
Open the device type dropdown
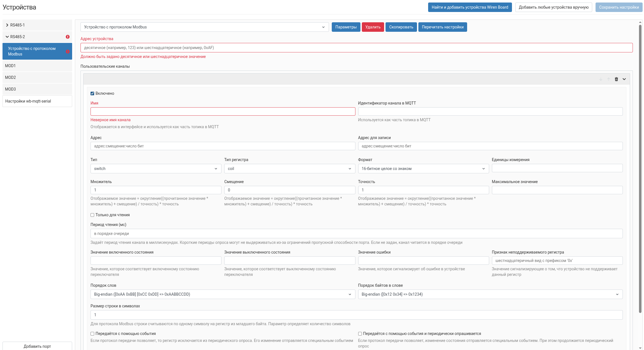[x=205, y=27]
